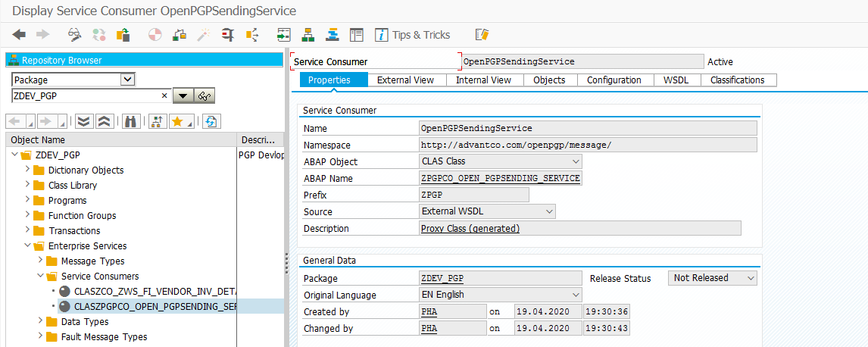Click the glasses Display button beside ZDEV_PGP
The height and width of the screenshot is (347, 868).
(205, 95)
